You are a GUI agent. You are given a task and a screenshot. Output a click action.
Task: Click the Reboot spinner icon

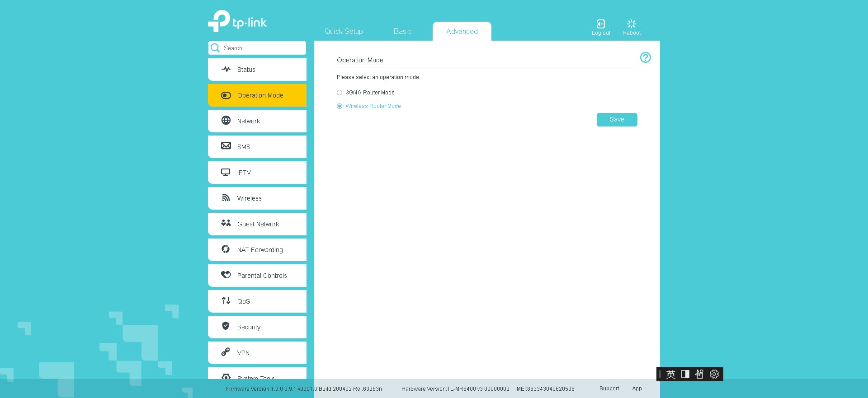click(x=632, y=24)
